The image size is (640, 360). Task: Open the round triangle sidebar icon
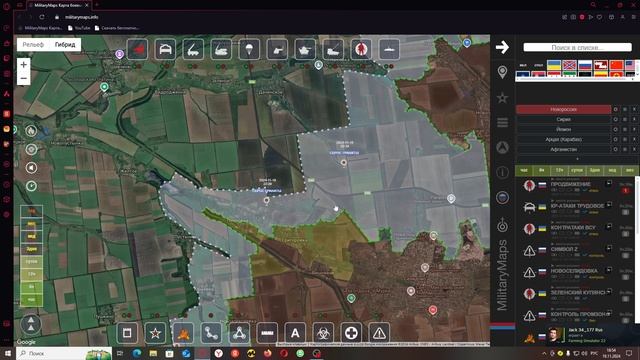(502, 147)
